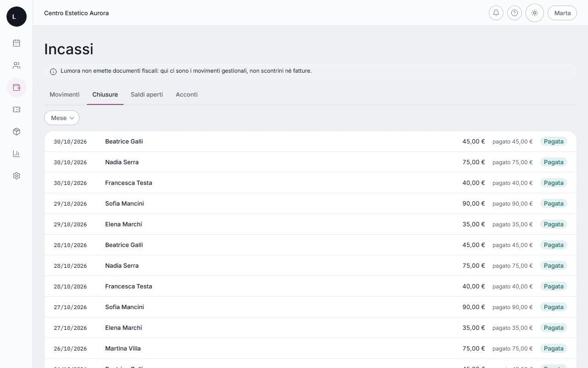Select Francesca Testa row dated 28/10/2026
This screenshot has height=368, width=588.
pyautogui.click(x=311, y=286)
